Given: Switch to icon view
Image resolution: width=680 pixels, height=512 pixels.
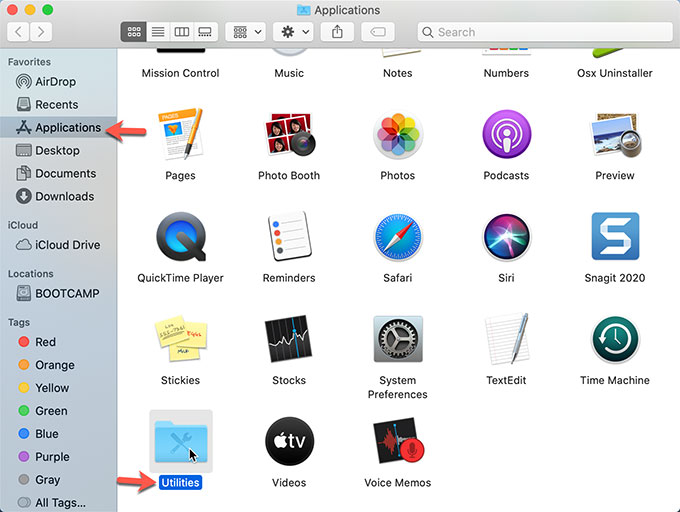Looking at the screenshot, I should point(134,32).
